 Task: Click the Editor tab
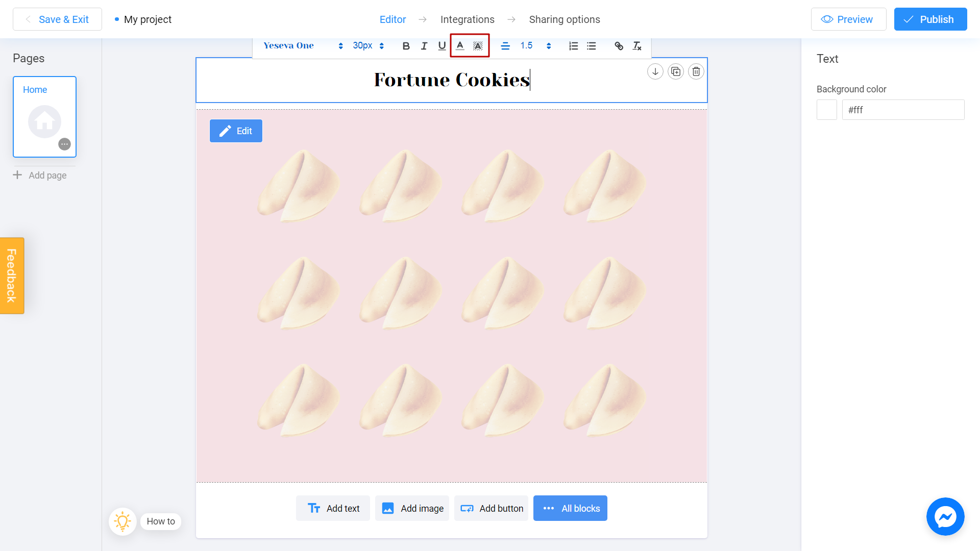(393, 19)
